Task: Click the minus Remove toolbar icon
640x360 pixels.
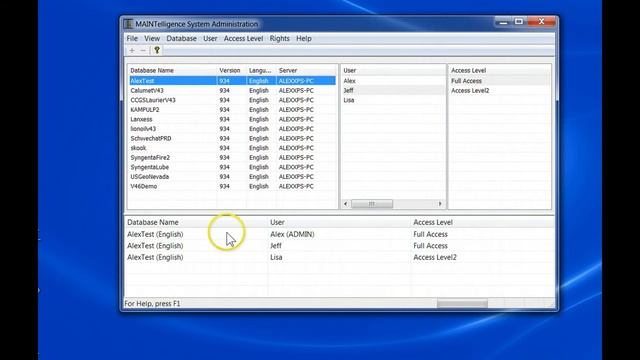Action: point(143,50)
